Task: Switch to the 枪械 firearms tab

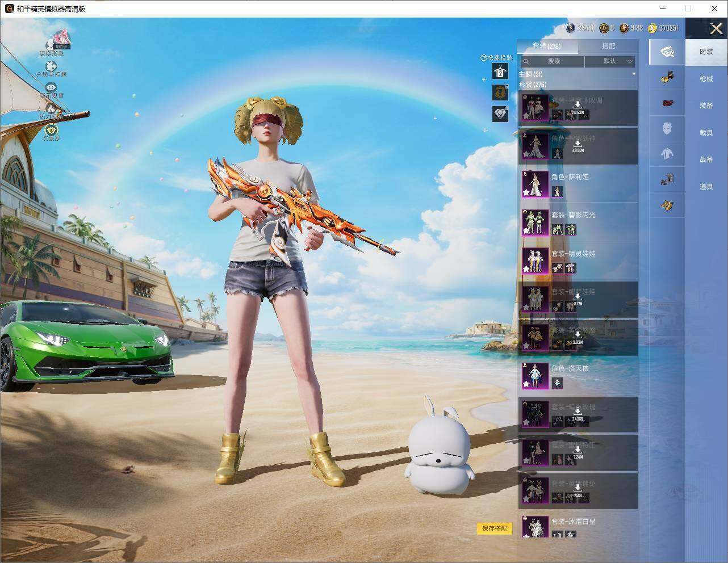Action: click(706, 79)
